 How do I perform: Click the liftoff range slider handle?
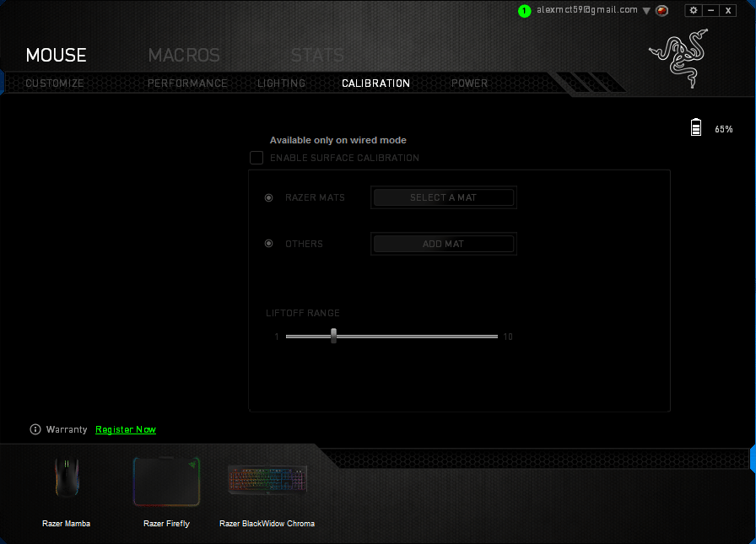point(333,336)
